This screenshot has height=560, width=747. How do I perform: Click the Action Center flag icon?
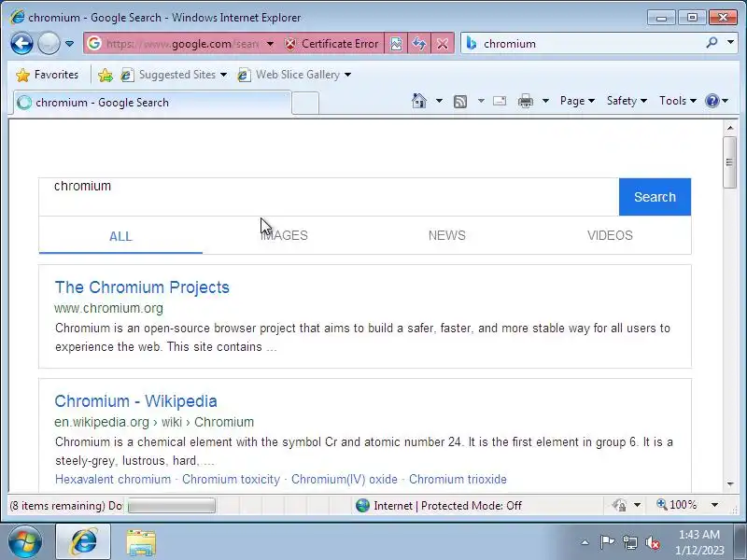607,542
